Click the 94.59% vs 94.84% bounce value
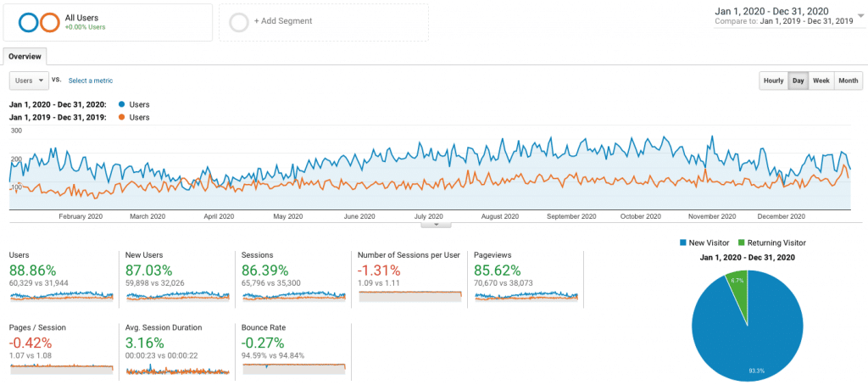This screenshot has width=868, height=385. [273, 355]
